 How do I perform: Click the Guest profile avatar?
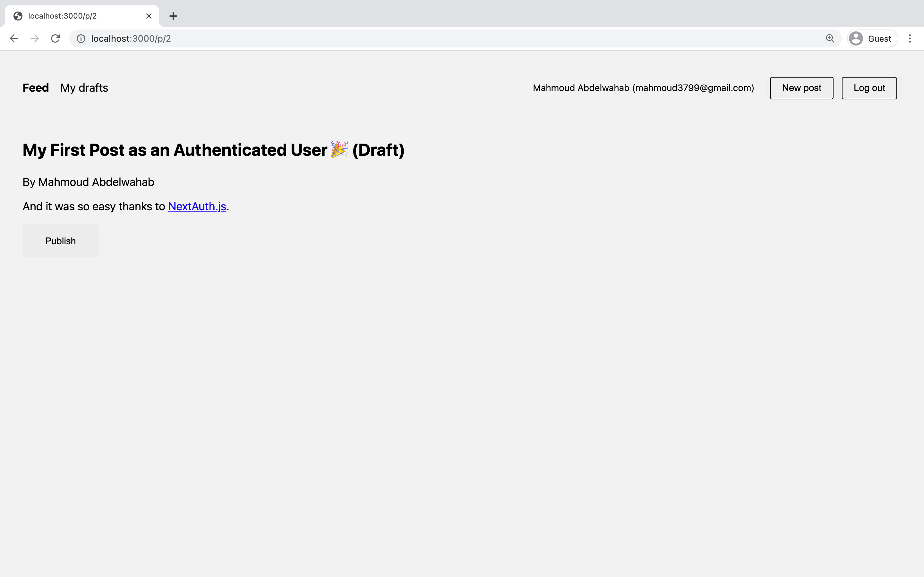pyautogui.click(x=856, y=38)
